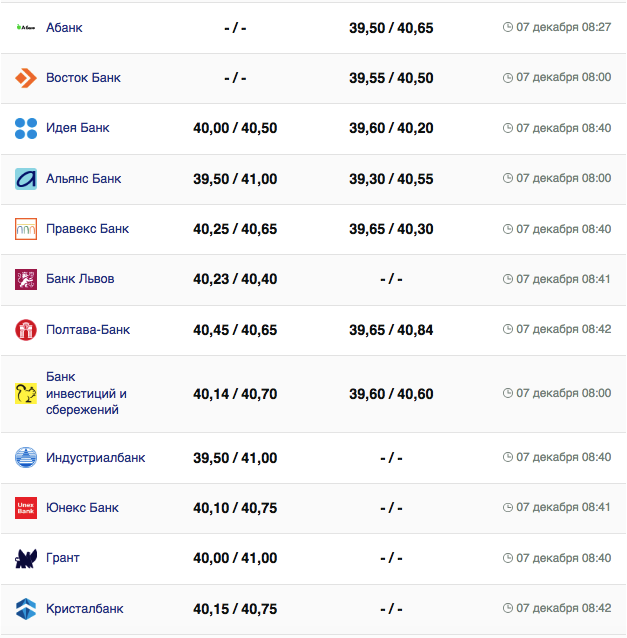Screen dimensions: 627x638
Task: Click the orange Восток Банк logo
Action: tap(26, 78)
